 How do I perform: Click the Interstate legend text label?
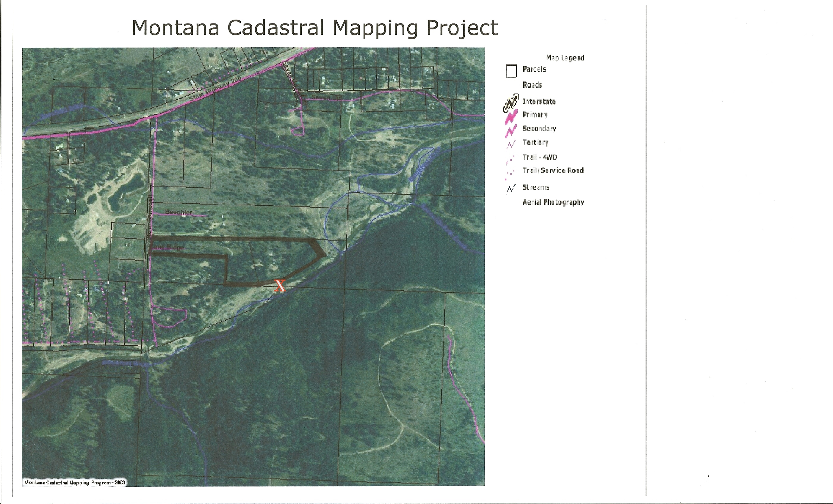coord(539,101)
